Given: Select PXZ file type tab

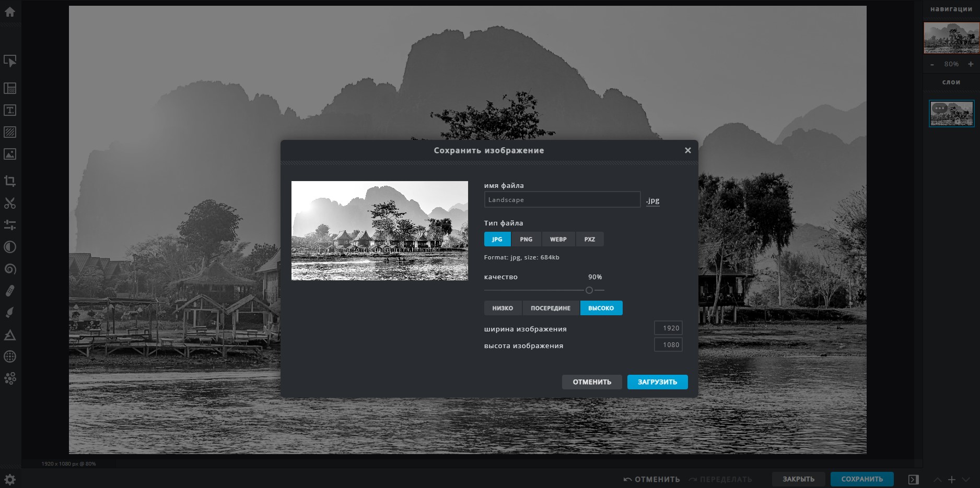Looking at the screenshot, I should 590,239.
